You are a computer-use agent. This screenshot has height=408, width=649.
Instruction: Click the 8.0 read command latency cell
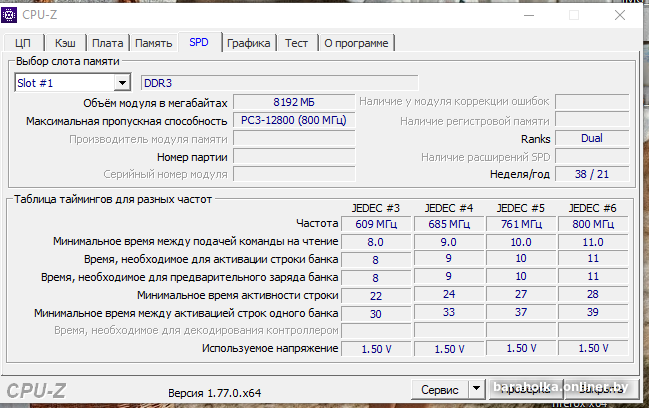(x=376, y=242)
